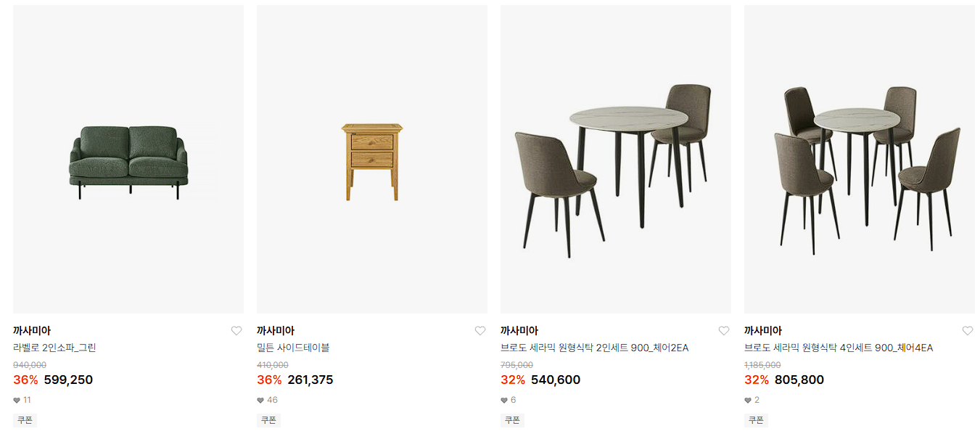The image size is (980, 434).
Task: Click 쿠폰 badge under the green sofa
Action: tap(25, 420)
